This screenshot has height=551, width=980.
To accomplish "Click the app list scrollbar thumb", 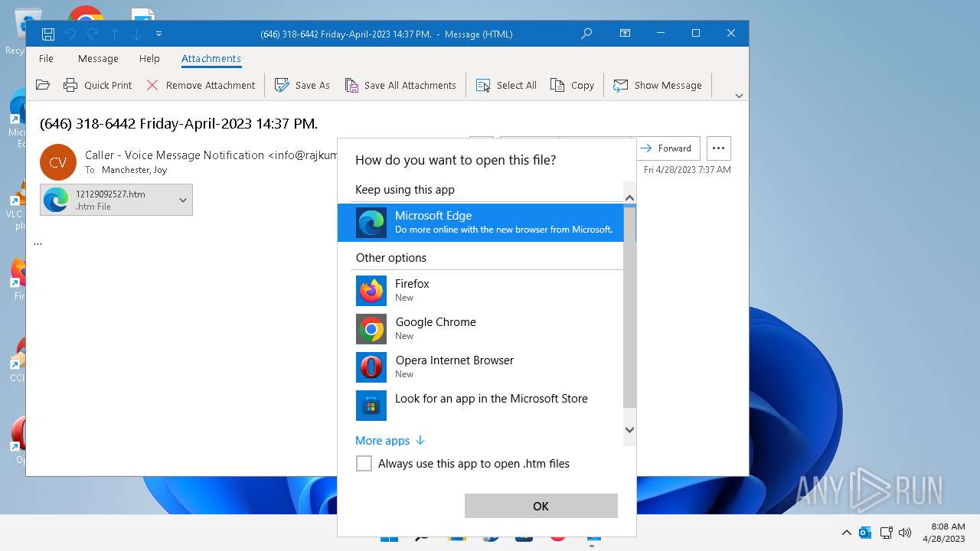I will coord(629,306).
